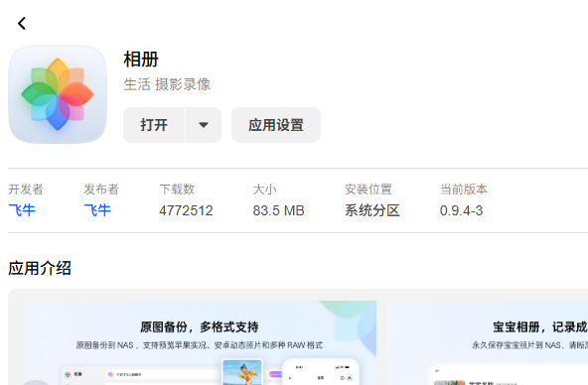Open the 相册 app with 打开

(x=154, y=125)
